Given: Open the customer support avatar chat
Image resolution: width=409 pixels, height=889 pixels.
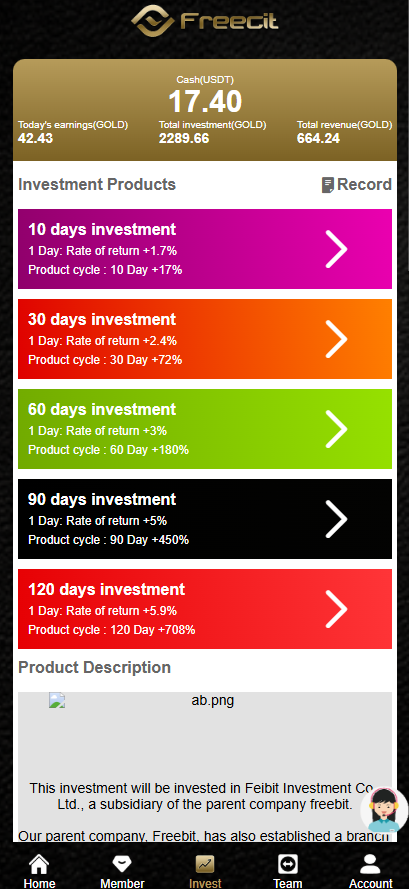Looking at the screenshot, I should (384, 811).
